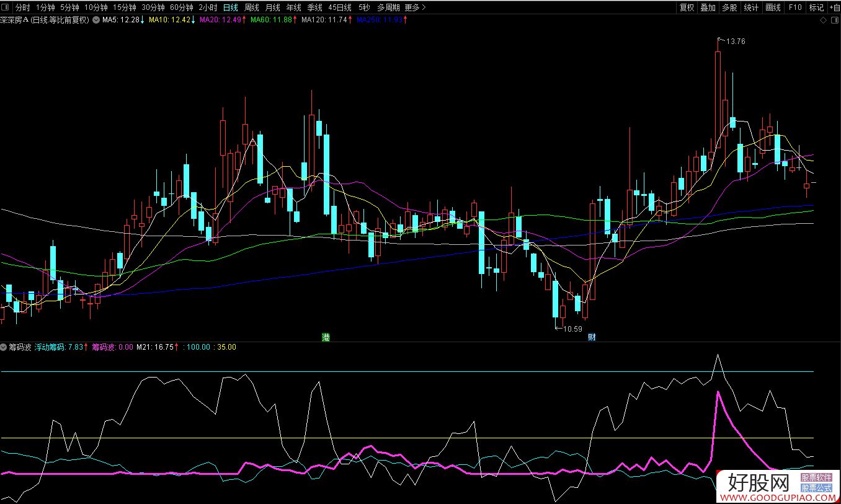Expand the 筹码波 indicator dropdown arrow
Screen dimensions: 841x504
tap(4, 347)
